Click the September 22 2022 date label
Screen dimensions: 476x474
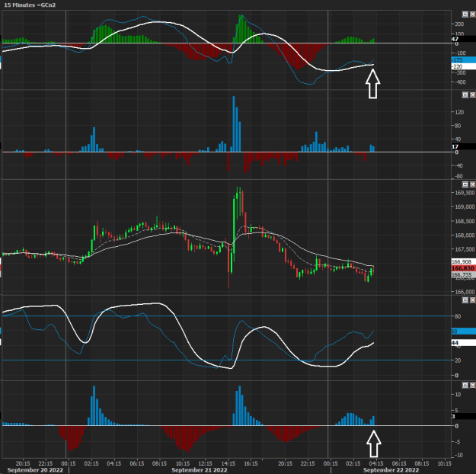click(391, 470)
